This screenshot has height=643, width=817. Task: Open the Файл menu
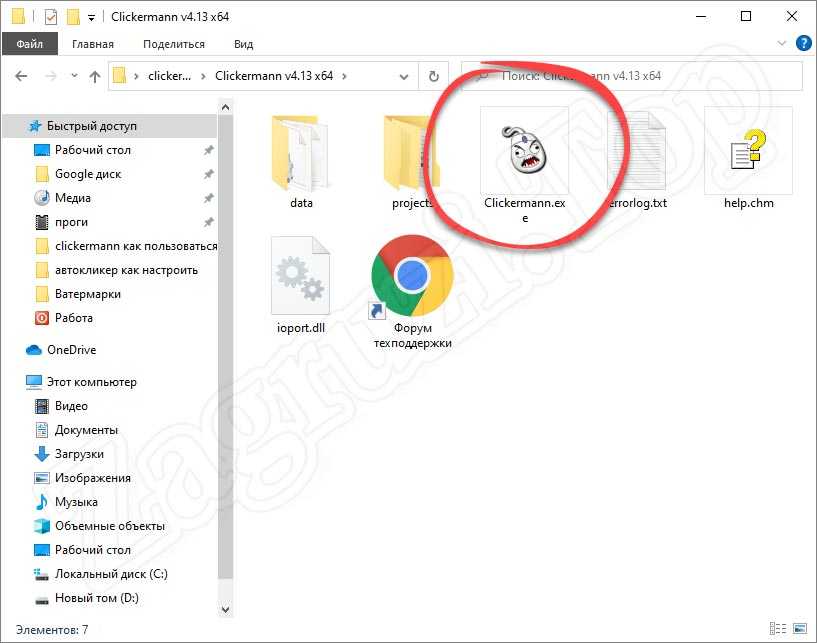(29, 44)
